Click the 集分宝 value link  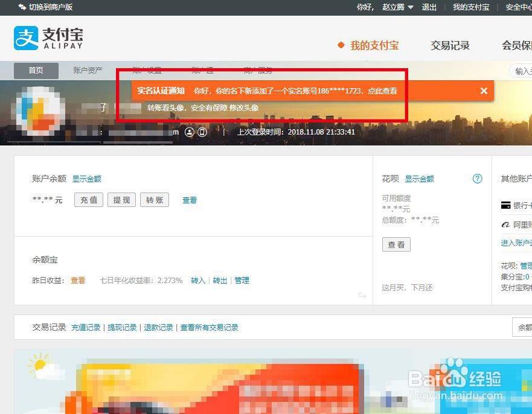pyautogui.click(x=527, y=276)
